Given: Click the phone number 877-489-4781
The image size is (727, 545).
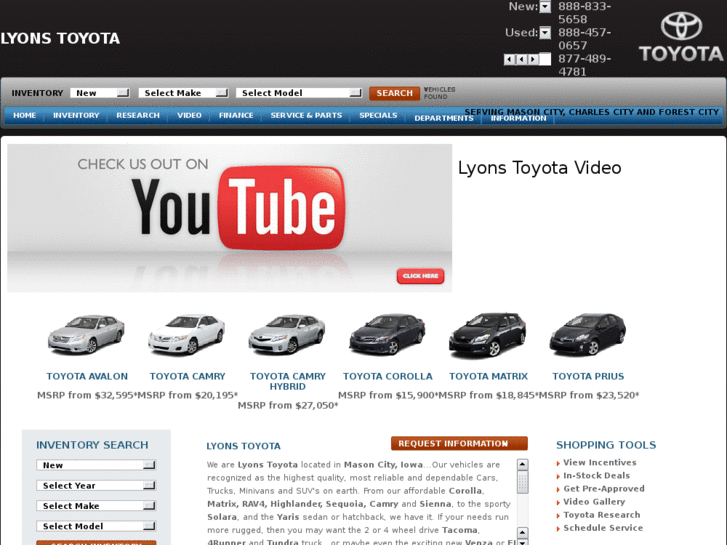Looking at the screenshot, I should click(584, 65).
